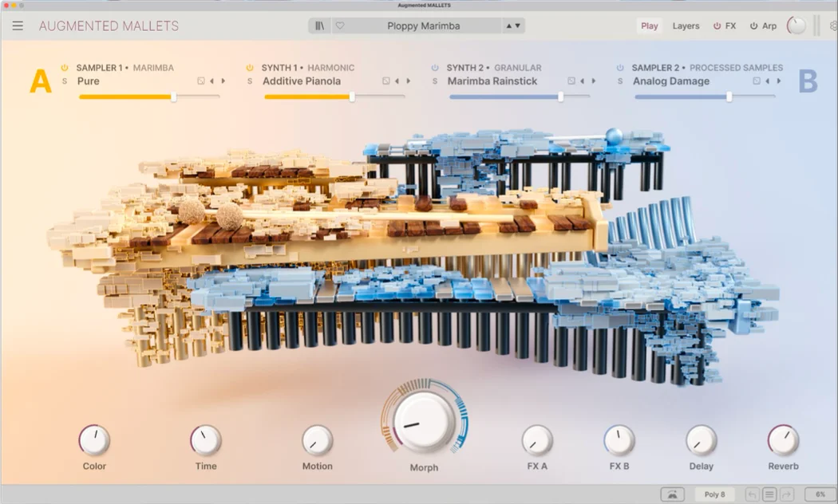Screen dimensions: 838x504
Task: Click the AUGMENTED MALLETS title logo
Action: pos(109,26)
